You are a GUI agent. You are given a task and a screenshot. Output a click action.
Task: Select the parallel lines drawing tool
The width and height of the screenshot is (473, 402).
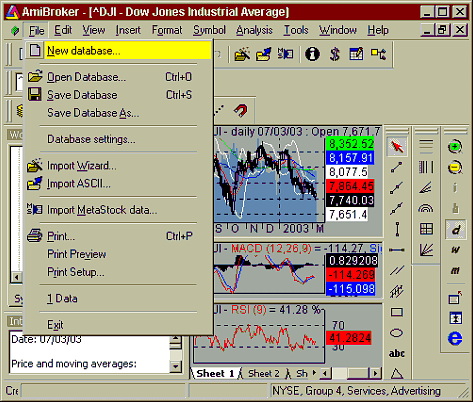pyautogui.click(x=397, y=270)
